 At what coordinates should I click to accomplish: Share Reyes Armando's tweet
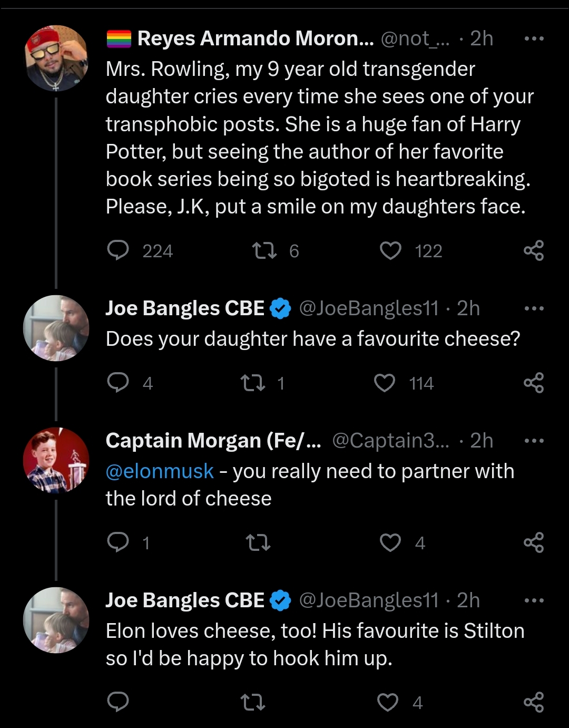(533, 250)
